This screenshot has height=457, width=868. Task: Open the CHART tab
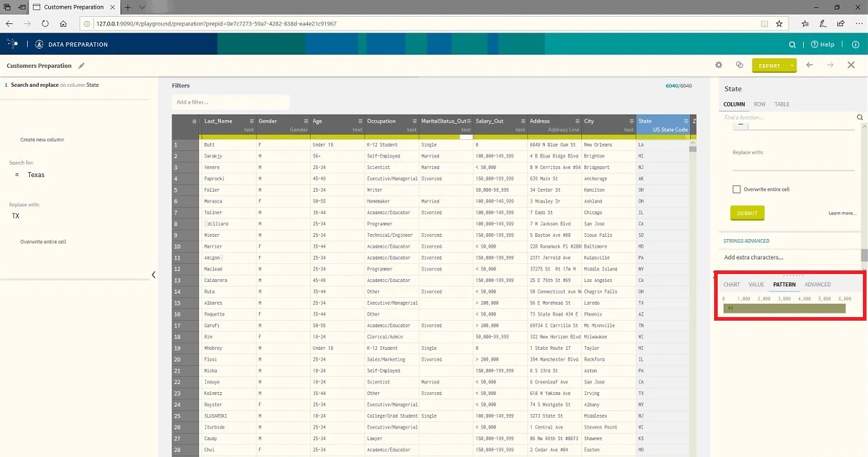click(732, 284)
